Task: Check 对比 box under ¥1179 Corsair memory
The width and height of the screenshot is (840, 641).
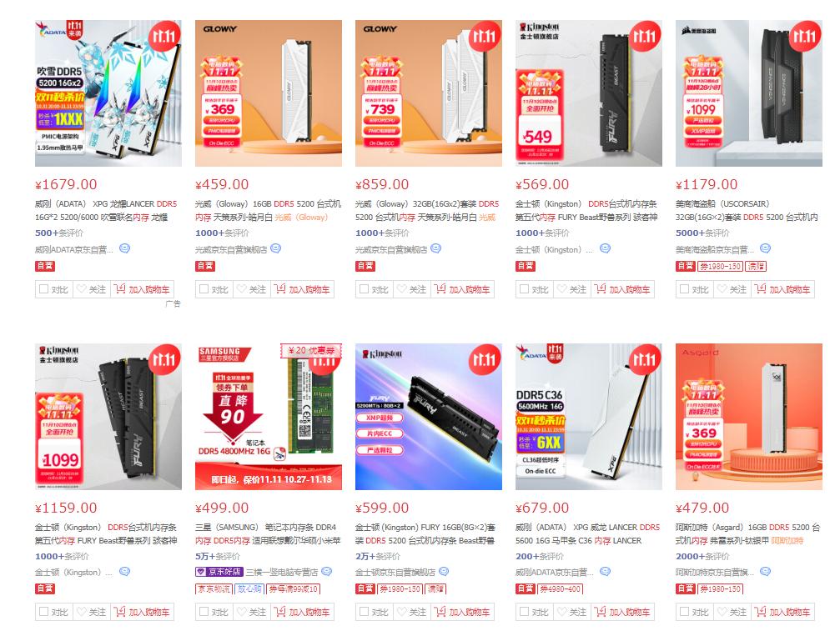Action: 684,289
